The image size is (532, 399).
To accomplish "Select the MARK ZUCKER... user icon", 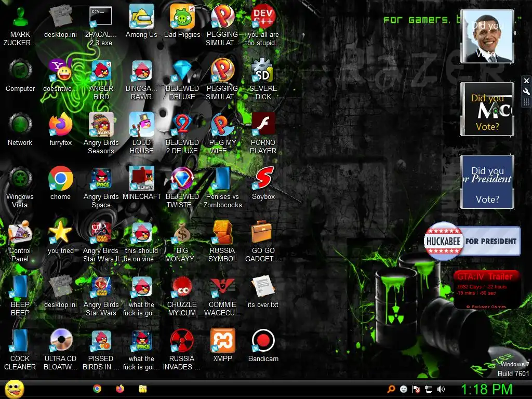I will tap(20, 25).
